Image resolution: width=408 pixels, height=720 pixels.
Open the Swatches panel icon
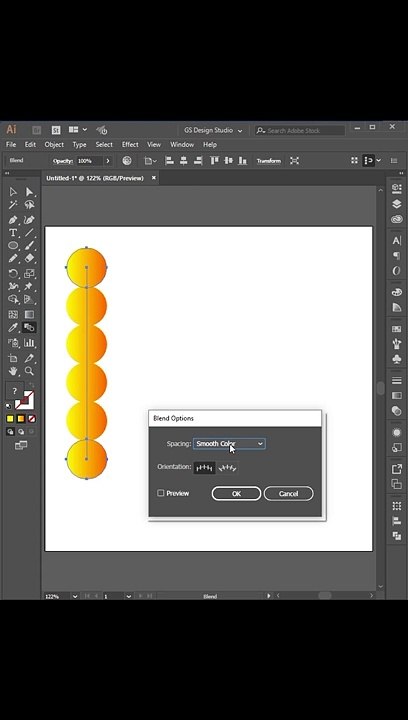click(397, 329)
